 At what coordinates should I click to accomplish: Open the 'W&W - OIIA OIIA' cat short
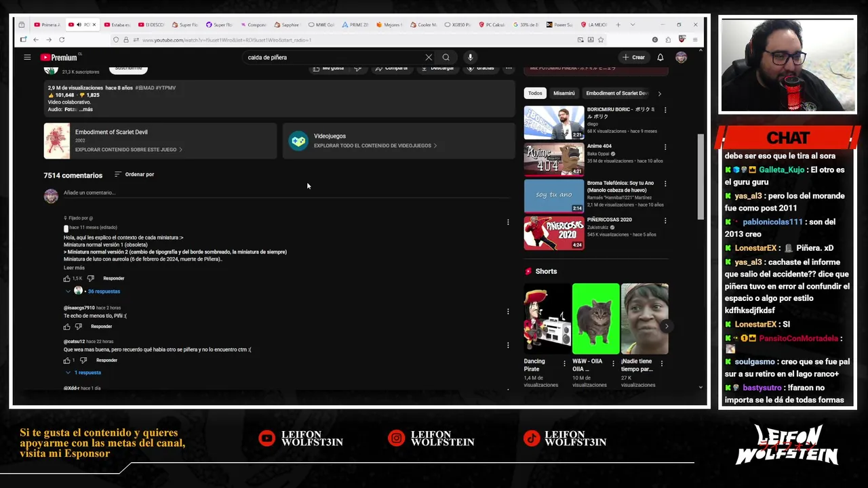[x=595, y=319]
